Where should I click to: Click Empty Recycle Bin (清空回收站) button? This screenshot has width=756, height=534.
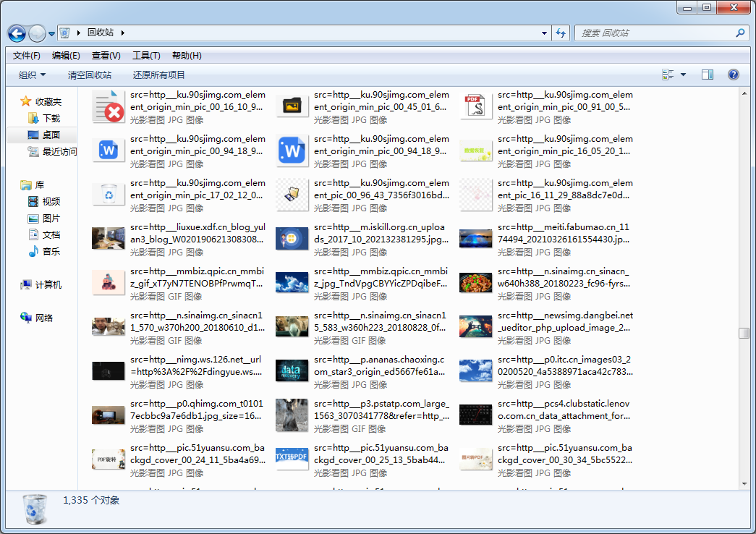(90, 75)
